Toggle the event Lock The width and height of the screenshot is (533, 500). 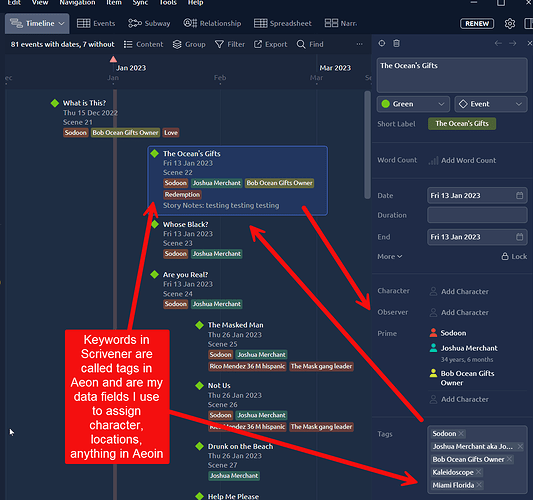coord(514,256)
